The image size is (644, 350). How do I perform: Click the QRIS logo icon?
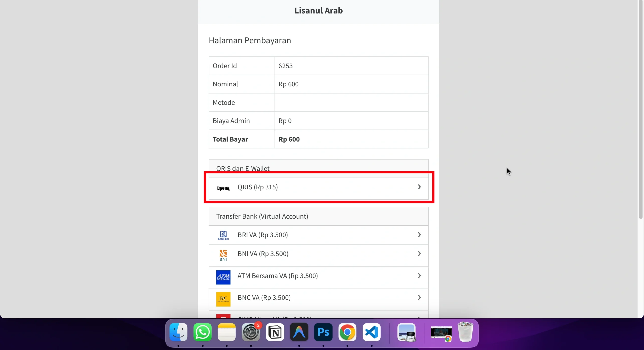(x=223, y=188)
